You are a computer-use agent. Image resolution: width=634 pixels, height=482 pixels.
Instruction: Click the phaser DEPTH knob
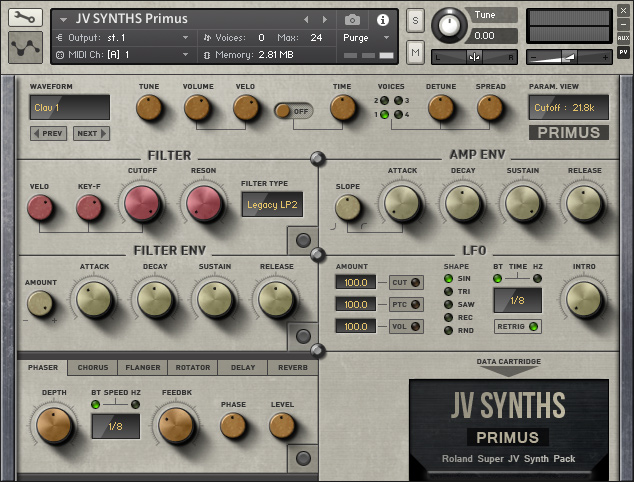coord(54,426)
